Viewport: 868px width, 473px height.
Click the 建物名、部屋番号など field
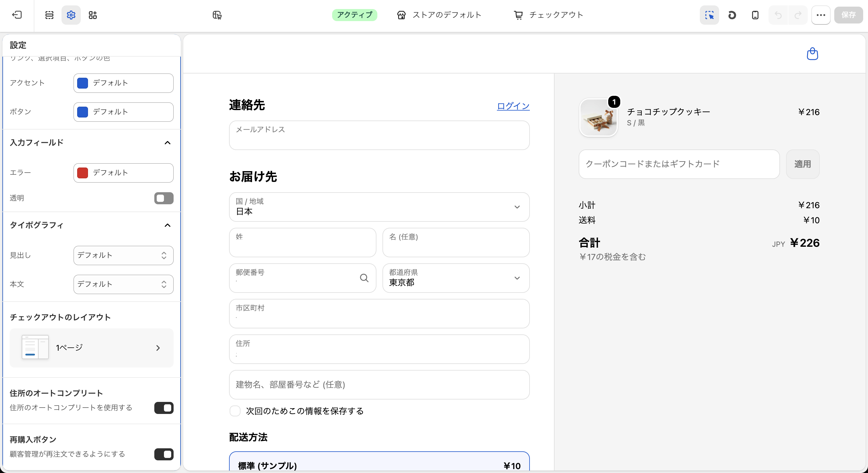(x=379, y=385)
